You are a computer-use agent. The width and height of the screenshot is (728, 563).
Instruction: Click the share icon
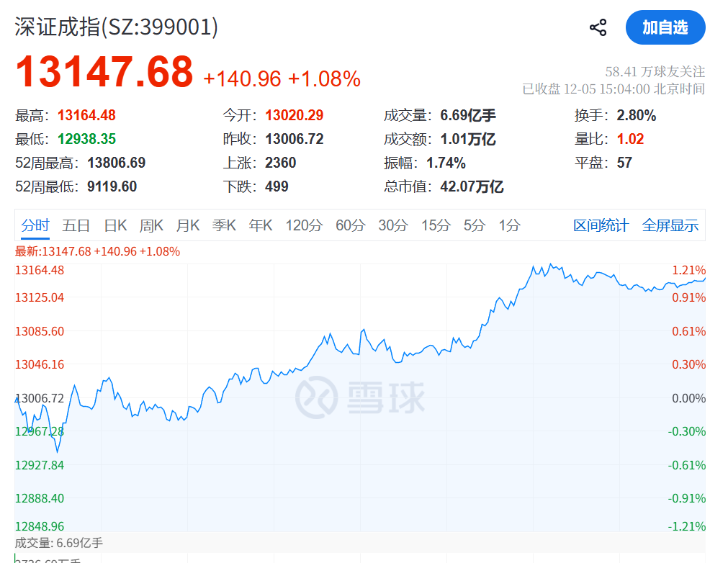(x=598, y=28)
